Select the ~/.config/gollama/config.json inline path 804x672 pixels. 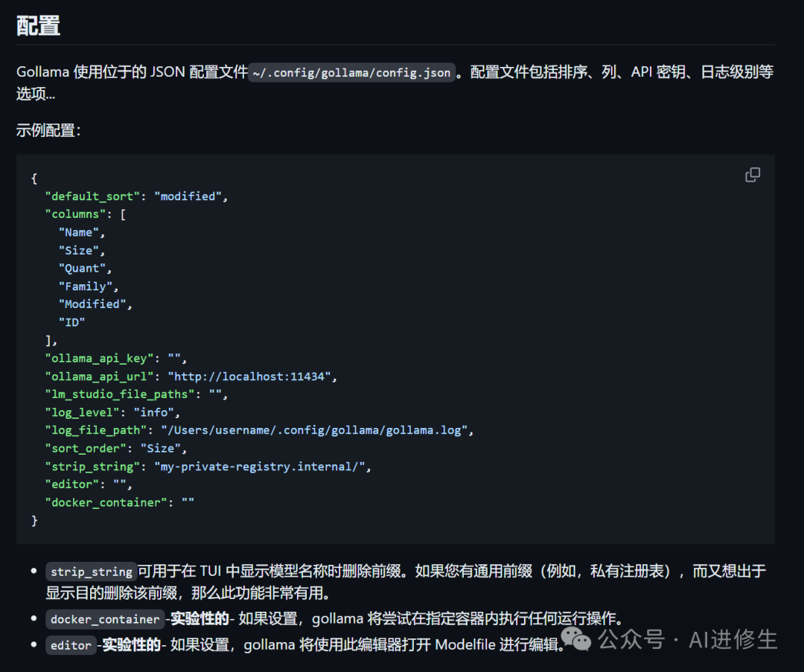[351, 73]
